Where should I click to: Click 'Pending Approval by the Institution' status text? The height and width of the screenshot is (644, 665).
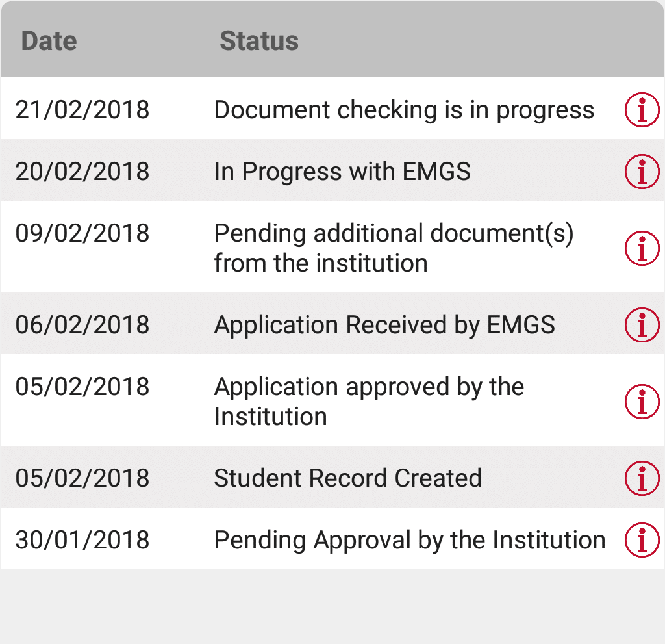click(x=409, y=539)
